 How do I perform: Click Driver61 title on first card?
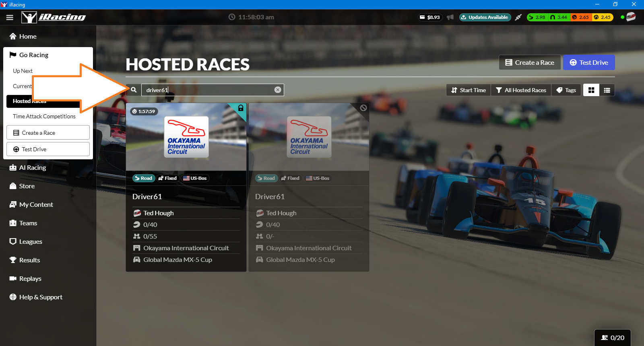click(147, 196)
